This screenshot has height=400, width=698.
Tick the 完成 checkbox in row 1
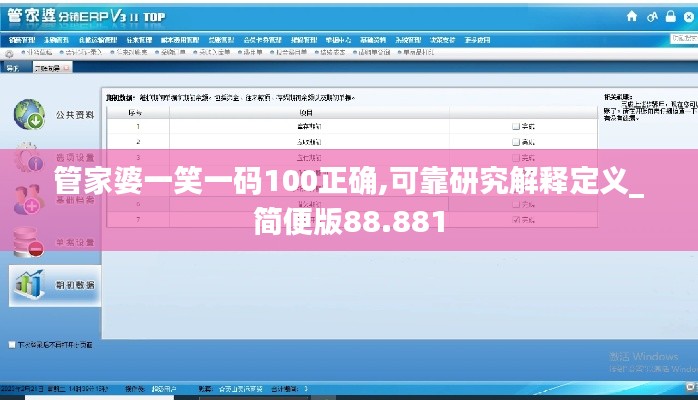coord(515,126)
